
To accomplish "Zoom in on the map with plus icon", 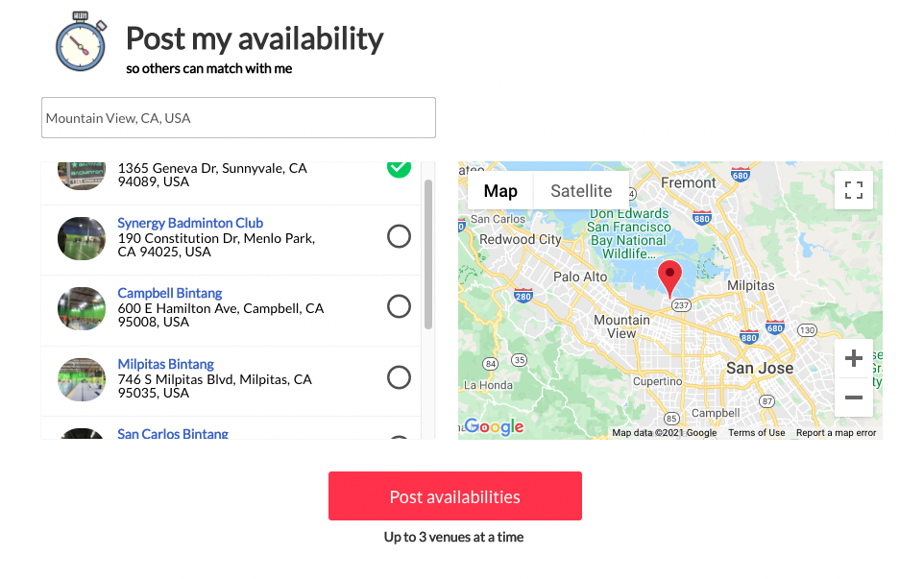I will click(x=853, y=357).
